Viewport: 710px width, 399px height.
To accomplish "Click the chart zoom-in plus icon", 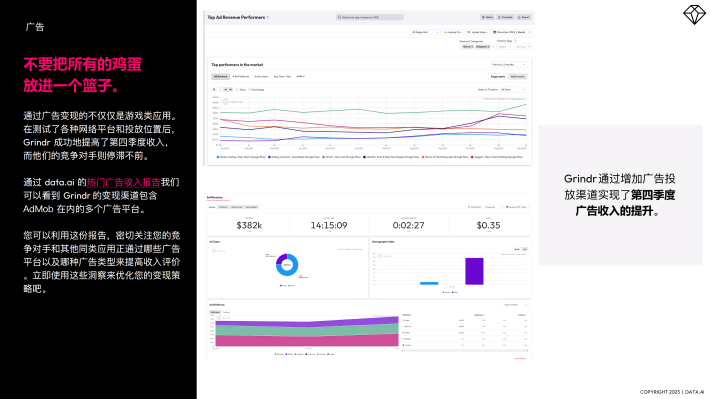I will coord(230,90).
